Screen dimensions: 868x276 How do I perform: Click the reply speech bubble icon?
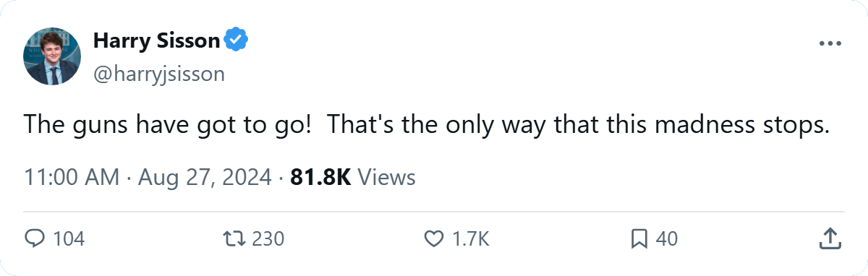point(35,238)
